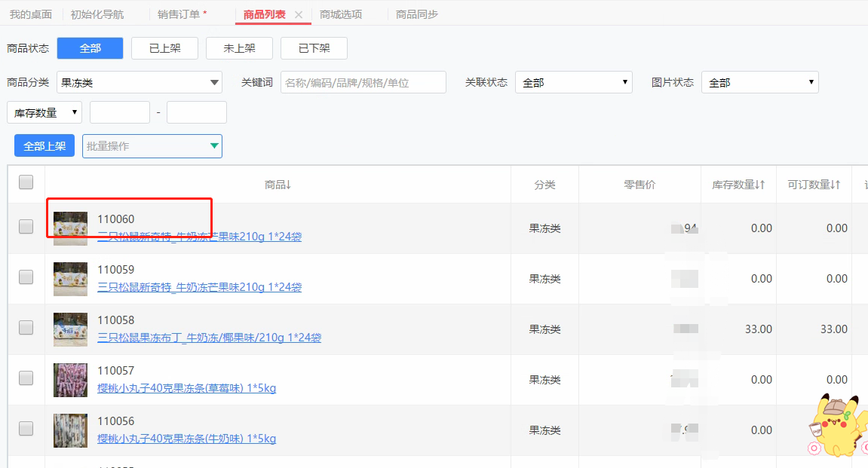868x468 pixels.
Task: Close the 商品列表 tab
Action: [x=299, y=15]
